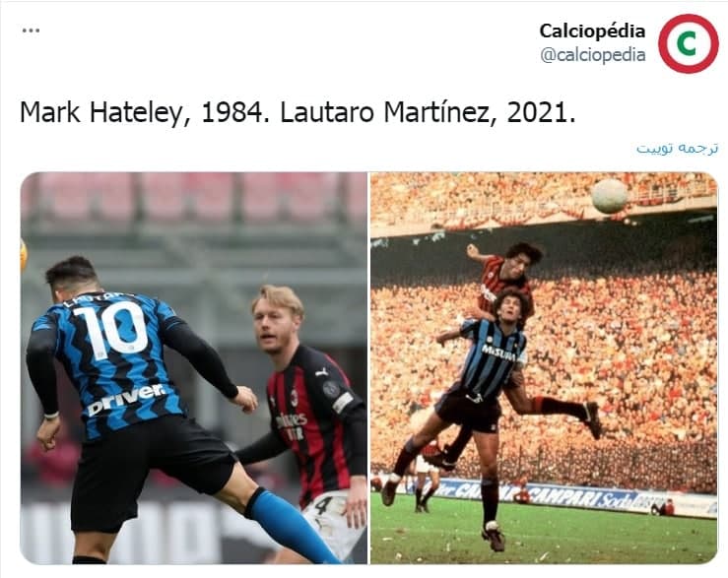Open the left Lautaro Martínez photo

click(x=194, y=368)
